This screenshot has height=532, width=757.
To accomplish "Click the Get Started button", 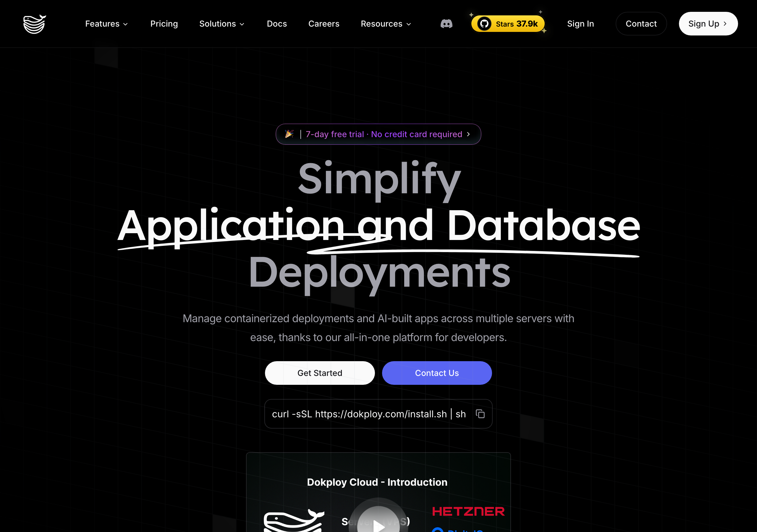I will click(319, 373).
